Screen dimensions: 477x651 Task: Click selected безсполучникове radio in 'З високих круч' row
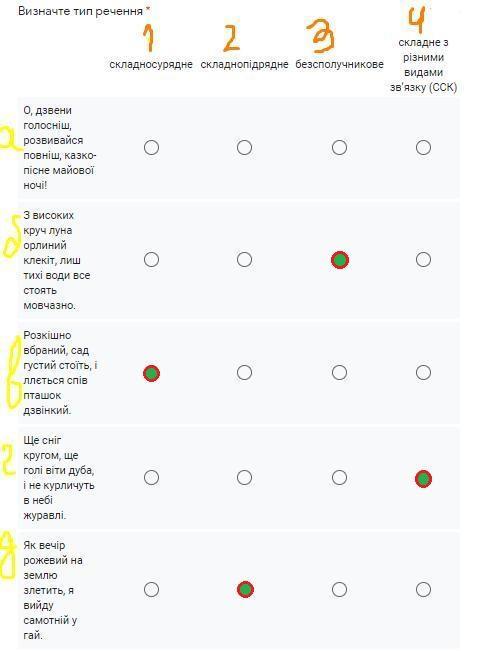coord(340,260)
